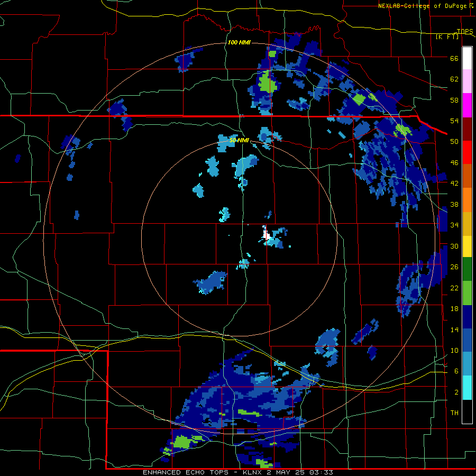This screenshot has width=476, height=476.
Task: Click the legend value 6
Action: pyautogui.click(x=456, y=371)
